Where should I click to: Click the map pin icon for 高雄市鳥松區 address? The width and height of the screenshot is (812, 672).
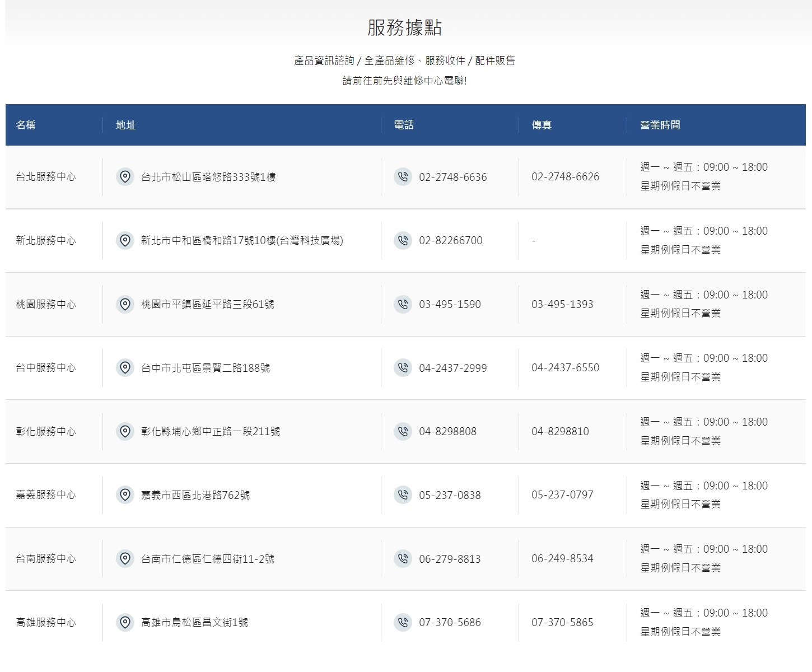click(125, 622)
